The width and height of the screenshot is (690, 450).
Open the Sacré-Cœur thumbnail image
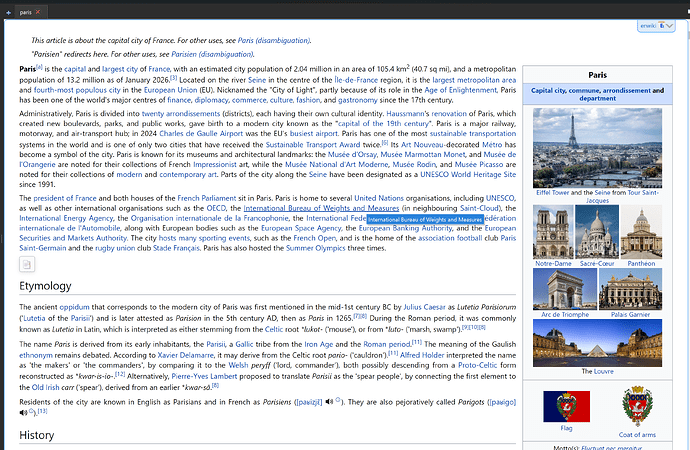[597, 233]
